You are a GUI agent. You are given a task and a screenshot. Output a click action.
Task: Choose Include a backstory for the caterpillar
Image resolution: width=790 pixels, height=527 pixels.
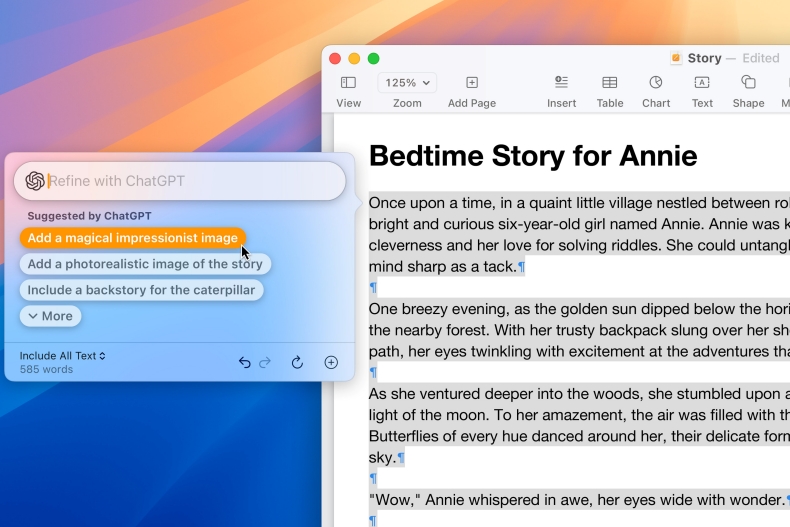tap(141, 290)
